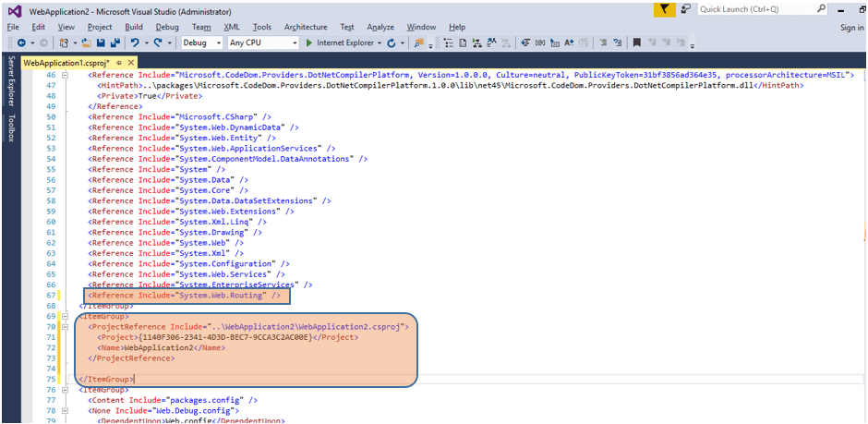Image resolution: width=868 pixels, height=424 pixels.
Task: Open the Toolbox side panel
Action: click(x=9, y=127)
